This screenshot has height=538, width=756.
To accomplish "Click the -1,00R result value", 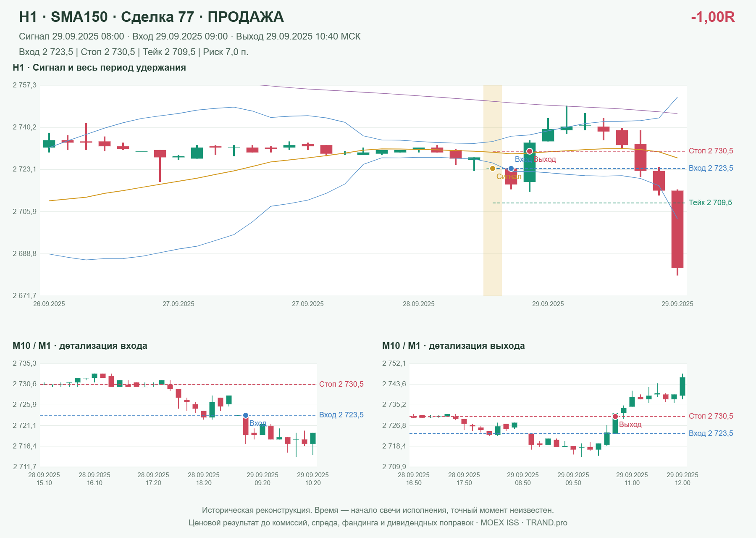I will 713,17.
